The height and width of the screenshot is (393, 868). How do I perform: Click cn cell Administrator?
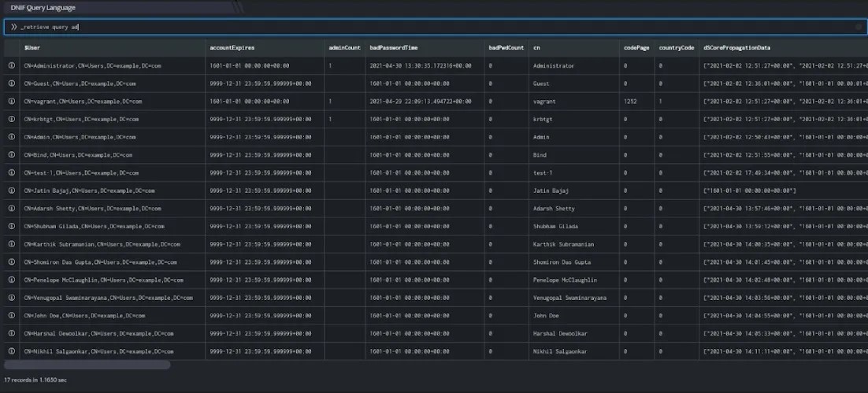pyautogui.click(x=574, y=66)
